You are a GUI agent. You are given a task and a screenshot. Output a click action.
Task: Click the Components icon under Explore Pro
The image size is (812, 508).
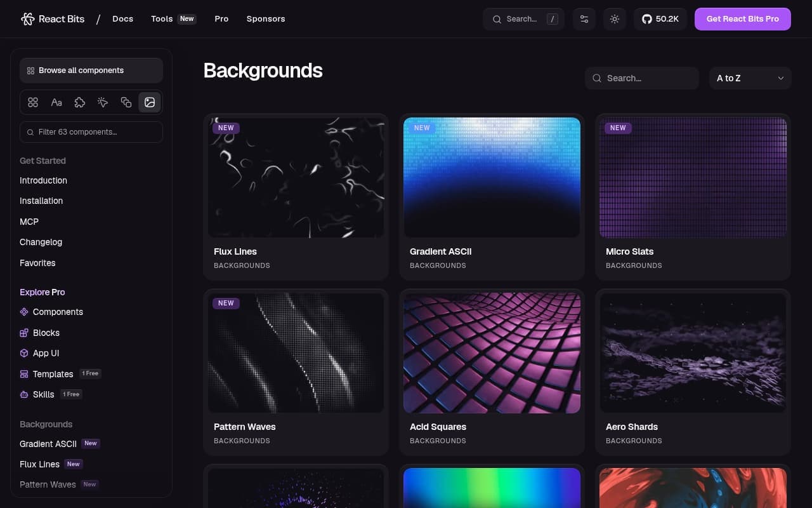pos(24,312)
